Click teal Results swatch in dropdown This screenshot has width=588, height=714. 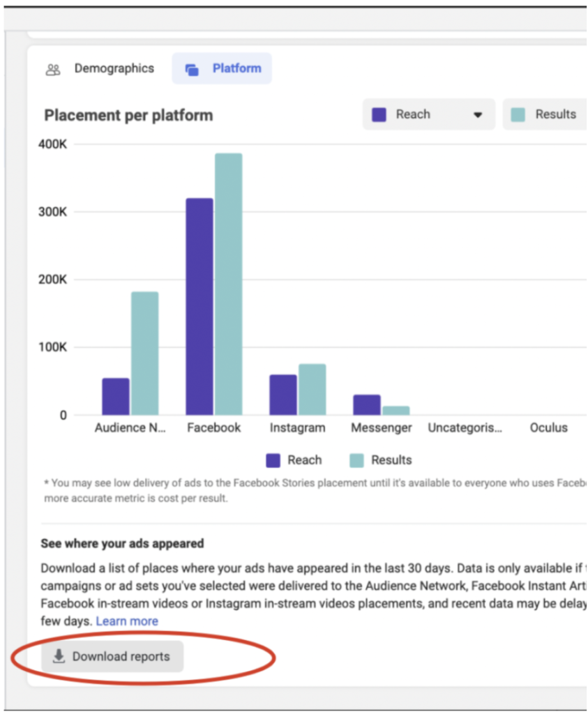tap(518, 114)
